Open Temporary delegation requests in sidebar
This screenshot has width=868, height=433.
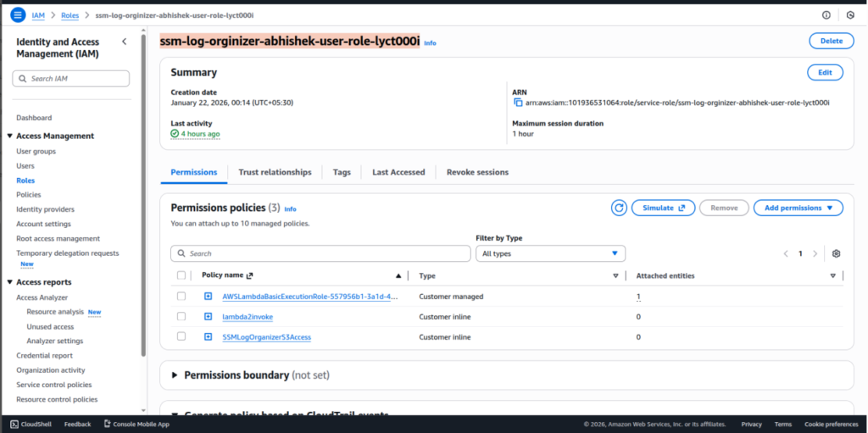[68, 253]
